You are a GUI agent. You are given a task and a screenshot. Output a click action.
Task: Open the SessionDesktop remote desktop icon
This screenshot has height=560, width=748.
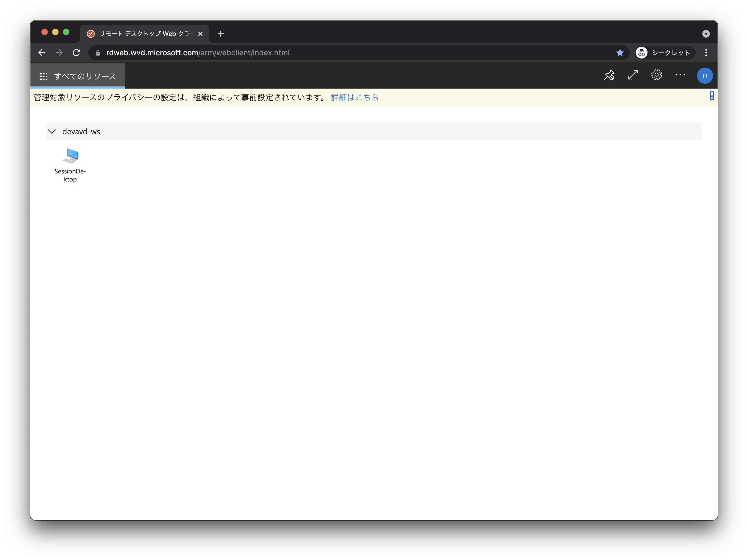70,157
